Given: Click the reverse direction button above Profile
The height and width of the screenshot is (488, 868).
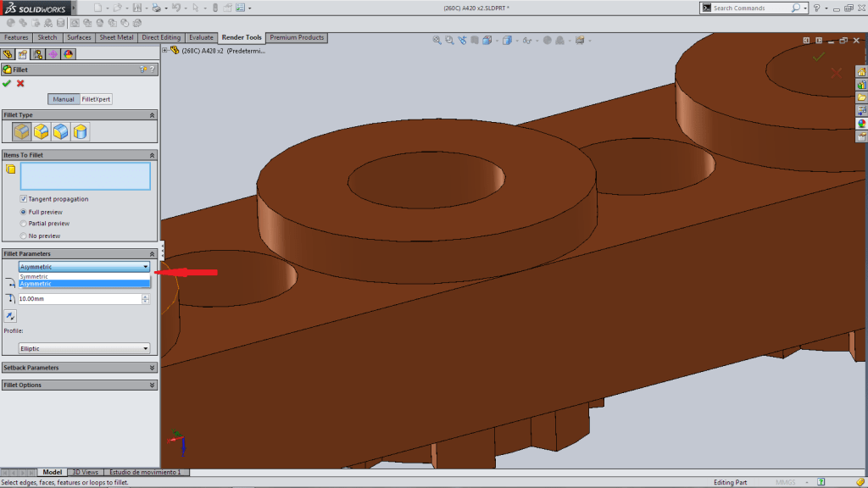Looking at the screenshot, I should 11,316.
